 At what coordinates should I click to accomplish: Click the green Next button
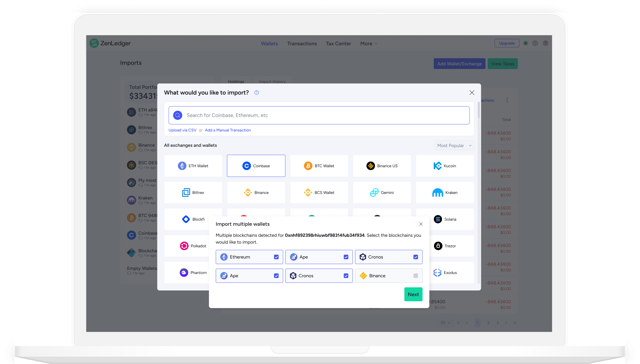[413, 294]
